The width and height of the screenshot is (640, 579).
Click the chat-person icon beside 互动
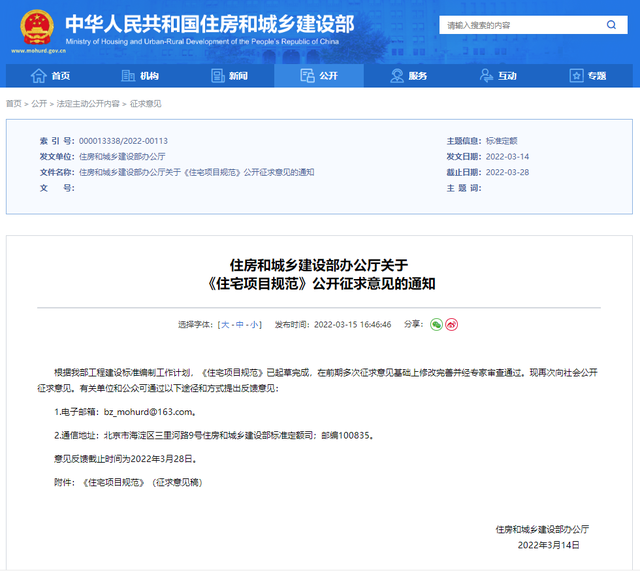486,76
